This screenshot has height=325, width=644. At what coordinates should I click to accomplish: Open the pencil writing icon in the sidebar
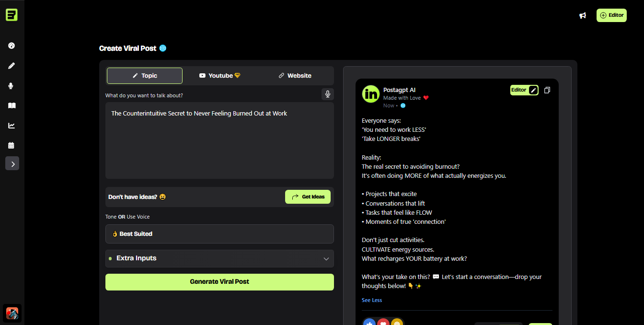12,66
